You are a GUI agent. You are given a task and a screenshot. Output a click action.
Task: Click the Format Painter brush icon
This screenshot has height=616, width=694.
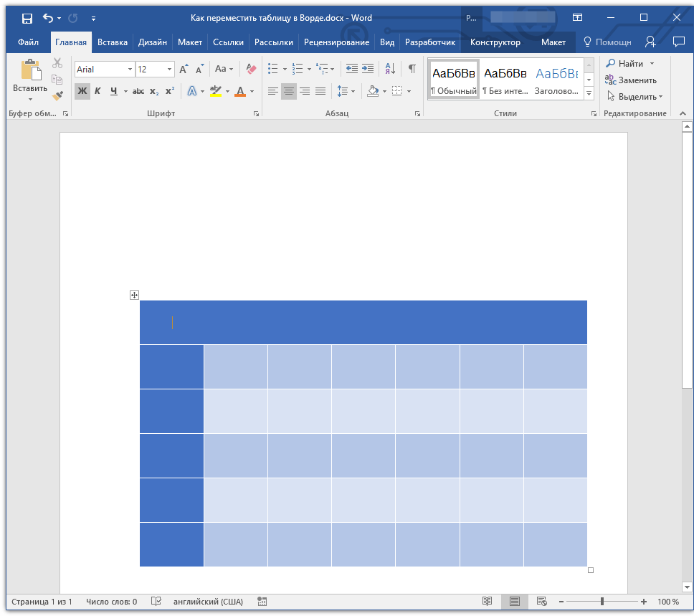[57, 95]
